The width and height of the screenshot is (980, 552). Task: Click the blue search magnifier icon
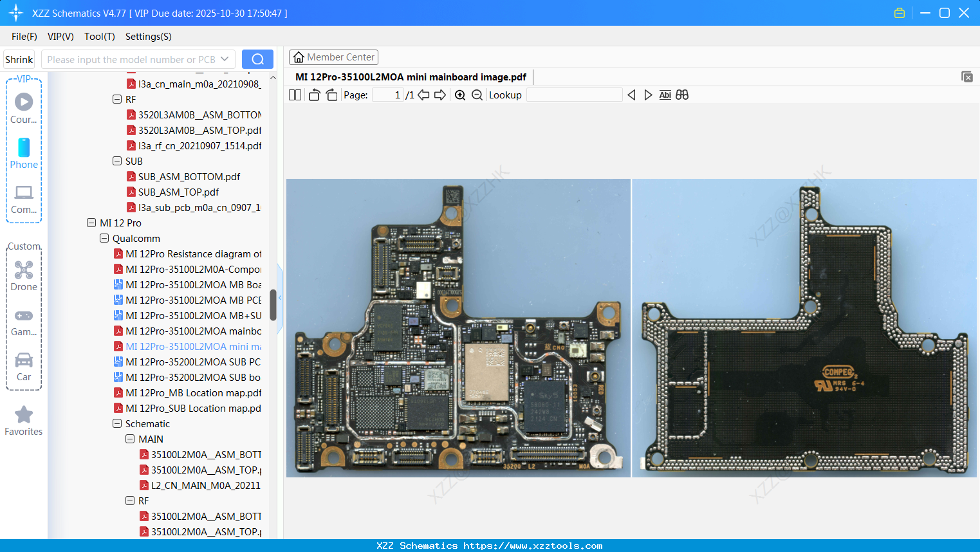pyautogui.click(x=257, y=59)
